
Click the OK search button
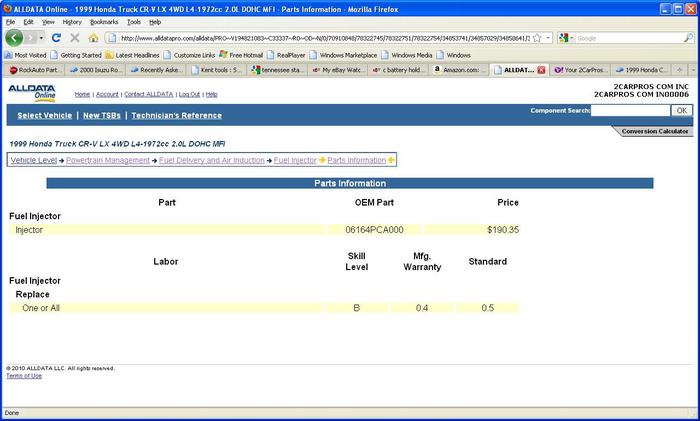682,110
